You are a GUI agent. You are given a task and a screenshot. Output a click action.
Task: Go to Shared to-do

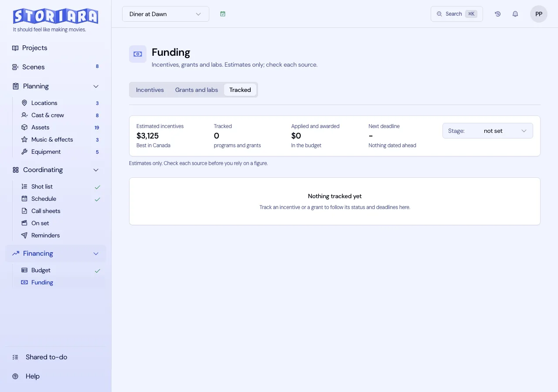point(56,357)
